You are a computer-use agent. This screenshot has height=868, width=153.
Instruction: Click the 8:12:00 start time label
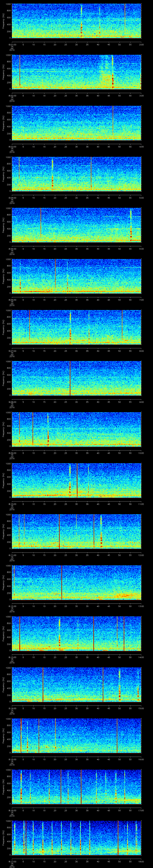click(x=12, y=606)
